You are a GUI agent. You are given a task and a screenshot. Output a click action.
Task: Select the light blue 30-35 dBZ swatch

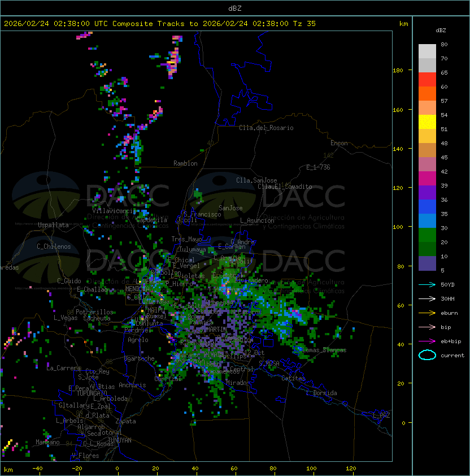coord(427,221)
